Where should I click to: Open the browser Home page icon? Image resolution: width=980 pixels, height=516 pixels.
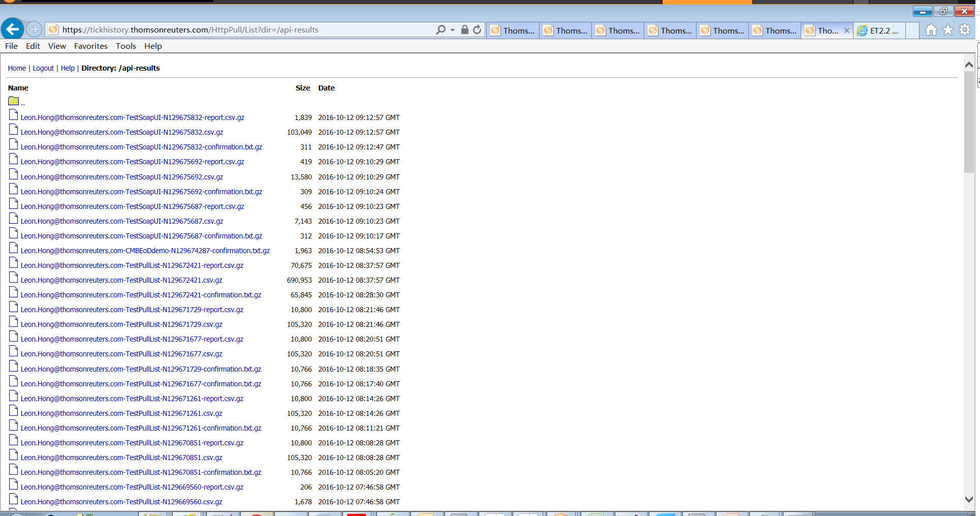tap(931, 29)
